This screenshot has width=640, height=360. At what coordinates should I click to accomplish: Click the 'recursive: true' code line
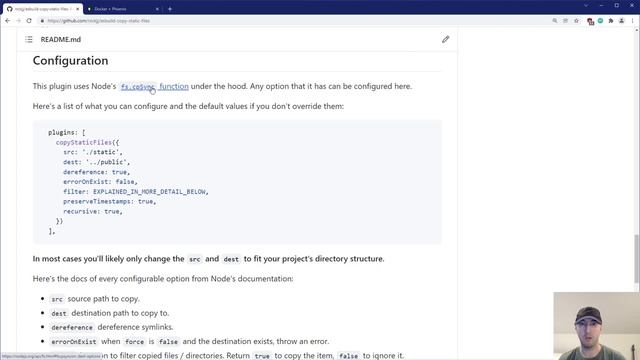coord(93,211)
